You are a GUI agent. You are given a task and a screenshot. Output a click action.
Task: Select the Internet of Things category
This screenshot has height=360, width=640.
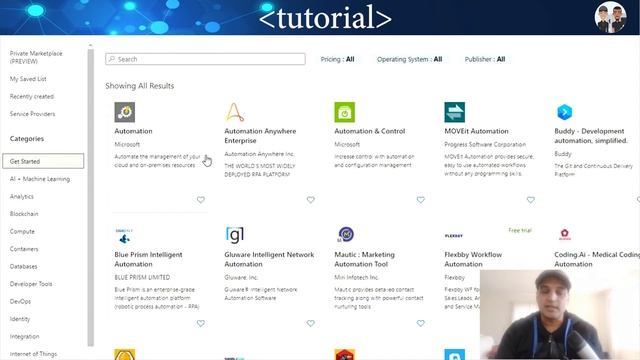pyautogui.click(x=33, y=354)
